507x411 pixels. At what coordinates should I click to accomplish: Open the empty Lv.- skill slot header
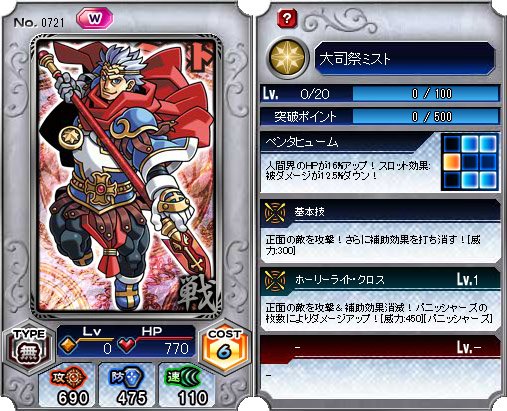tap(381, 349)
